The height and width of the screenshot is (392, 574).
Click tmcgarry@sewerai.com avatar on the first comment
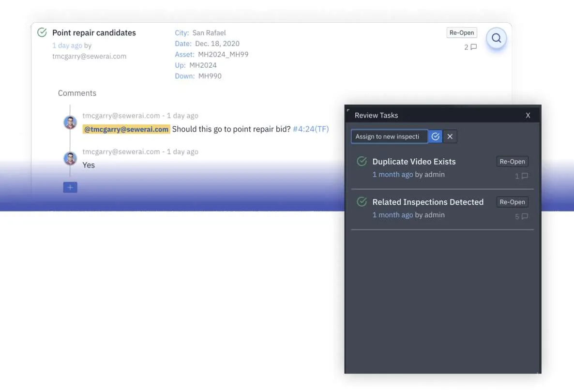pyautogui.click(x=70, y=122)
